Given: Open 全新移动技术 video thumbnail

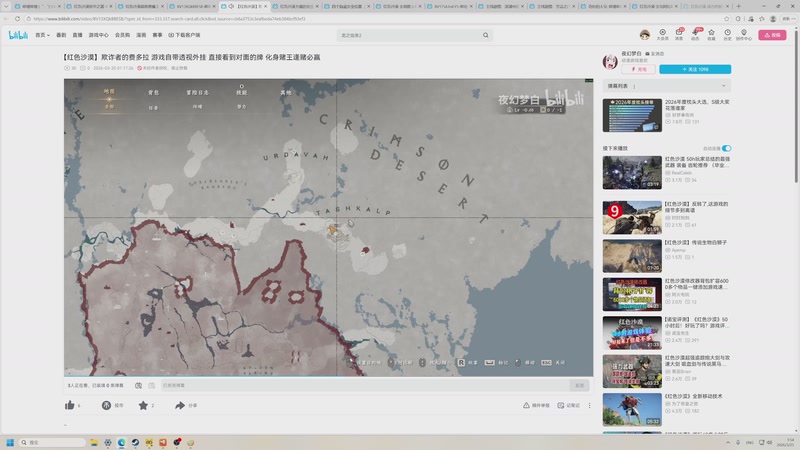Looking at the screenshot, I should pos(632,409).
